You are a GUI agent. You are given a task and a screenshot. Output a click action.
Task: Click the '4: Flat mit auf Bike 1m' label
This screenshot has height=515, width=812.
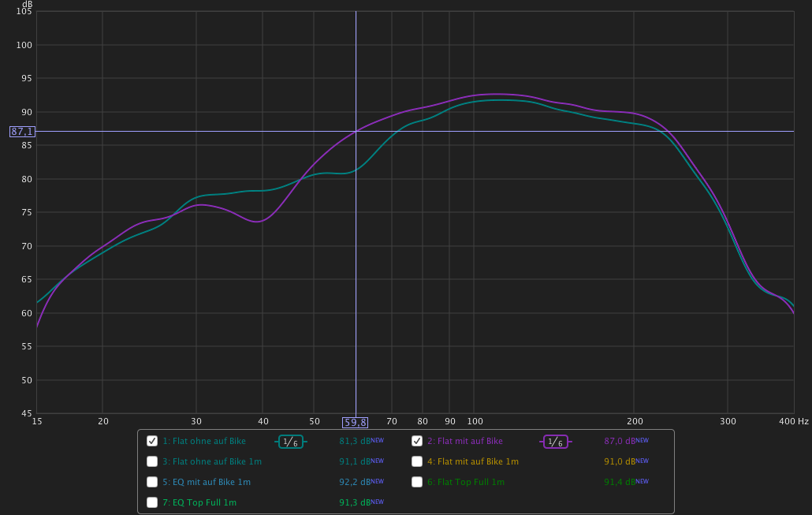click(472, 461)
